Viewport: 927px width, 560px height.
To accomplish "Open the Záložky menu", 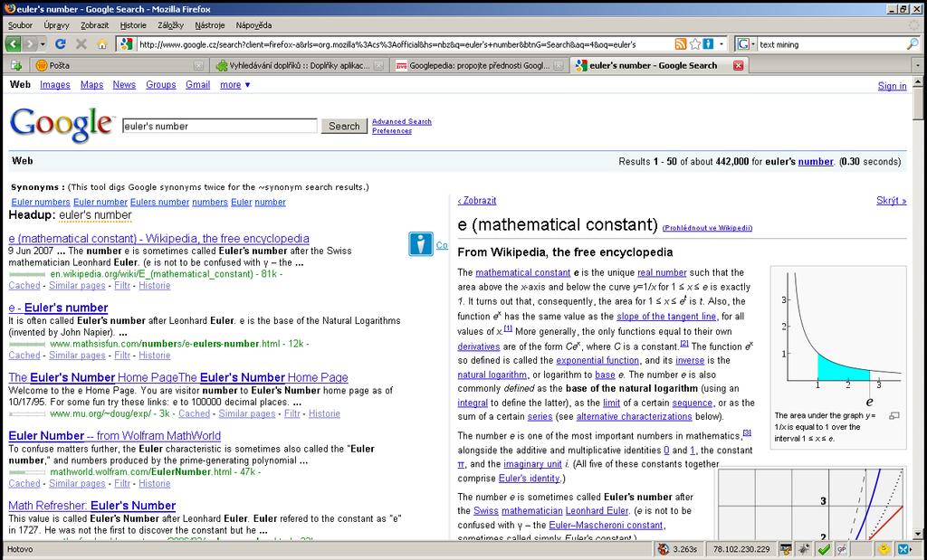I will point(171,25).
